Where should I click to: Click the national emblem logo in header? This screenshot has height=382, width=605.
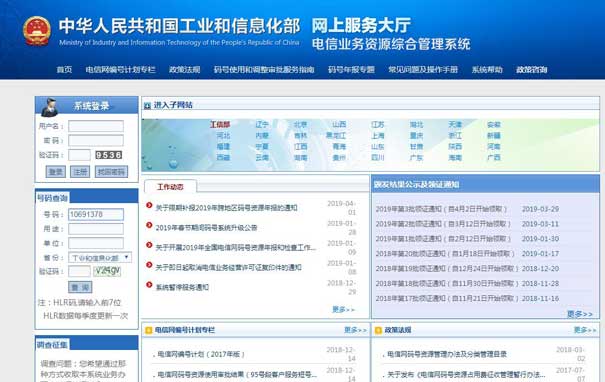[37, 31]
